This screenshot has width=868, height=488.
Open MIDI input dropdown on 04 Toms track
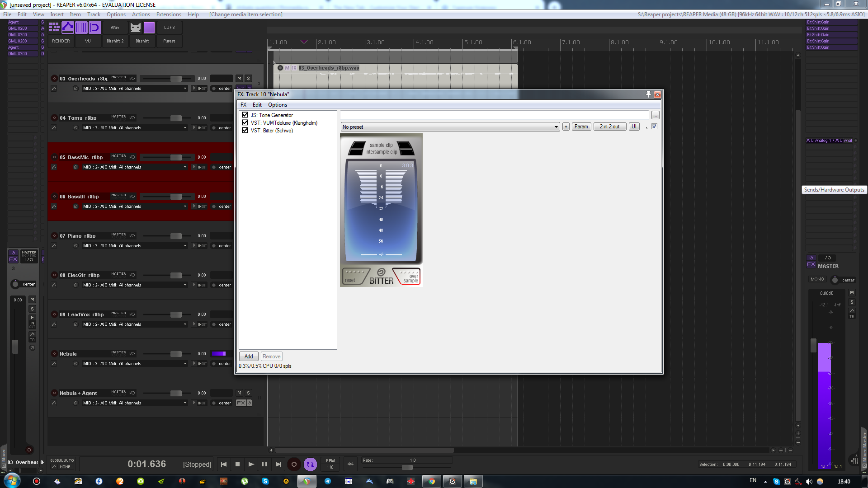point(135,128)
